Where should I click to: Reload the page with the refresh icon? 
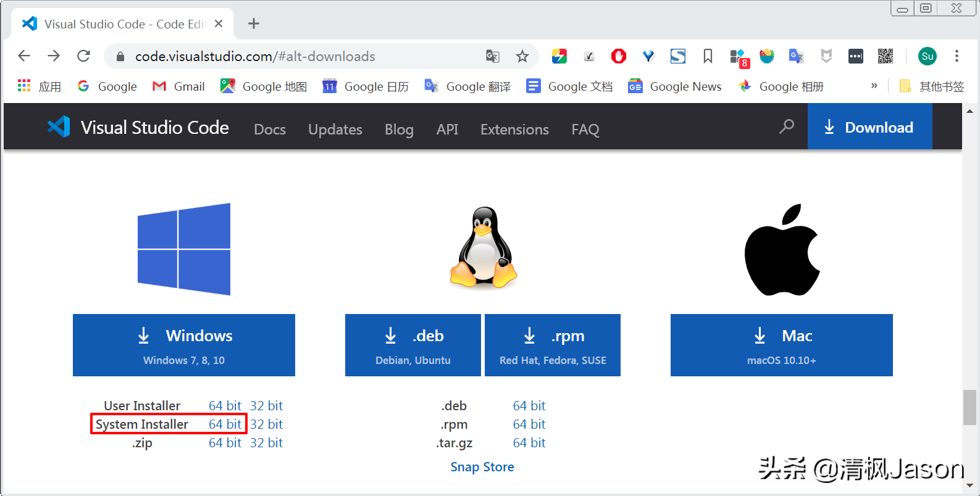click(83, 56)
